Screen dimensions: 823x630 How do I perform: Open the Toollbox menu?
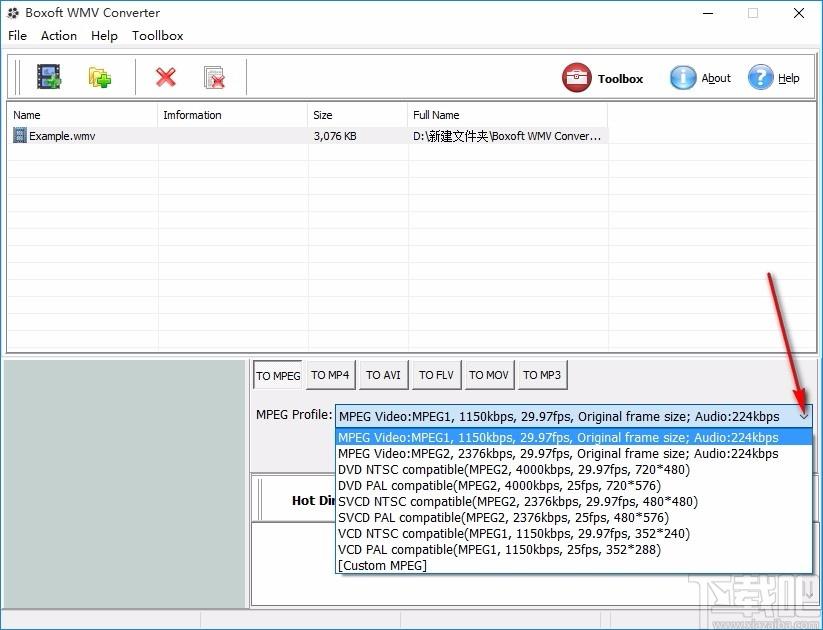tap(157, 36)
